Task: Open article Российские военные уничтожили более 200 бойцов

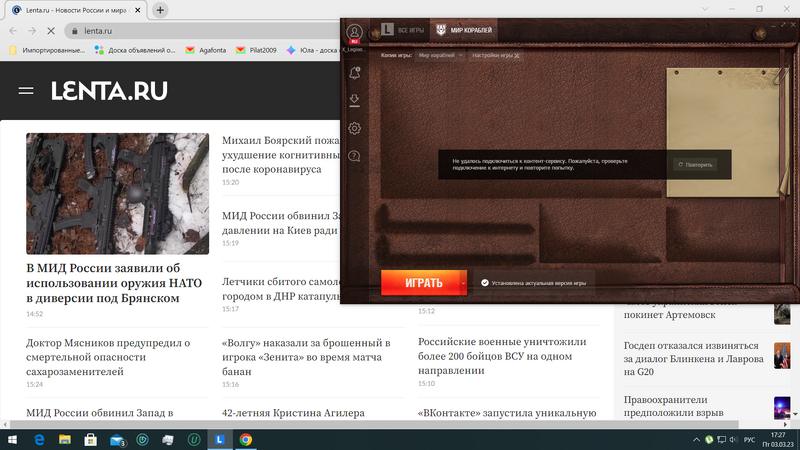Action: tap(502, 356)
